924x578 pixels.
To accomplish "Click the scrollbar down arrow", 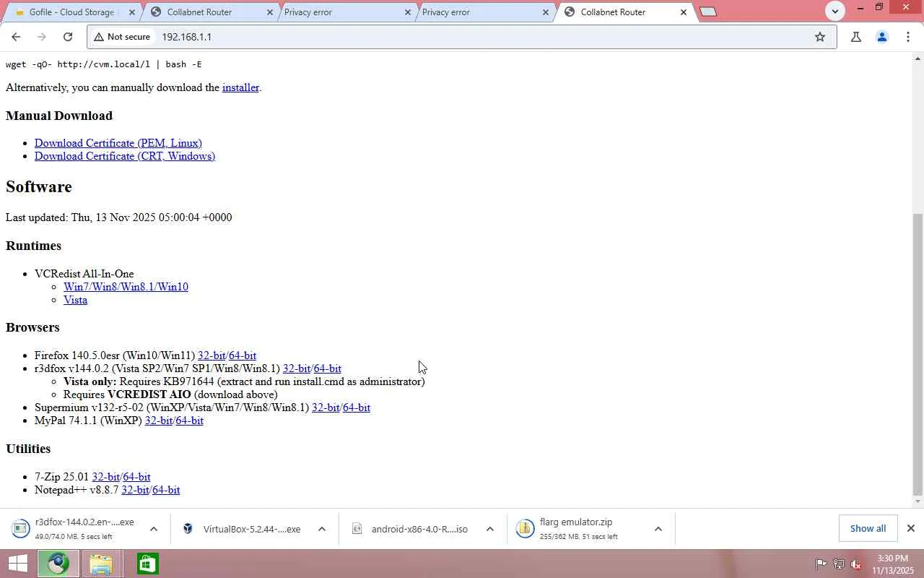I will click(918, 501).
